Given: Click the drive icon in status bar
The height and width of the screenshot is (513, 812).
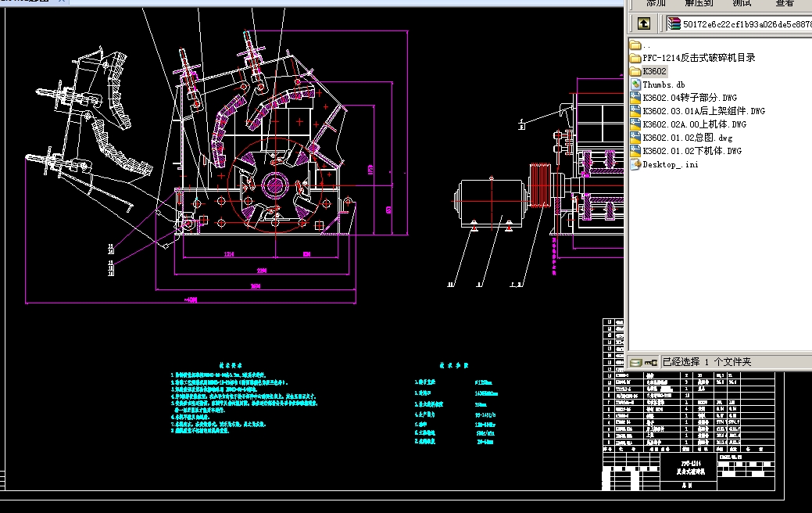Looking at the screenshot, I should click(x=636, y=362).
